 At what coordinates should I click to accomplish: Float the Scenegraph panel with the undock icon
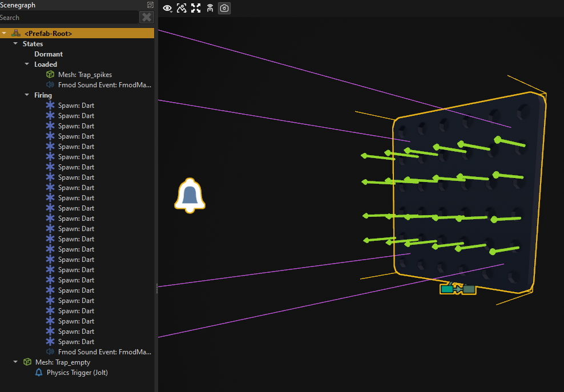coord(150,5)
